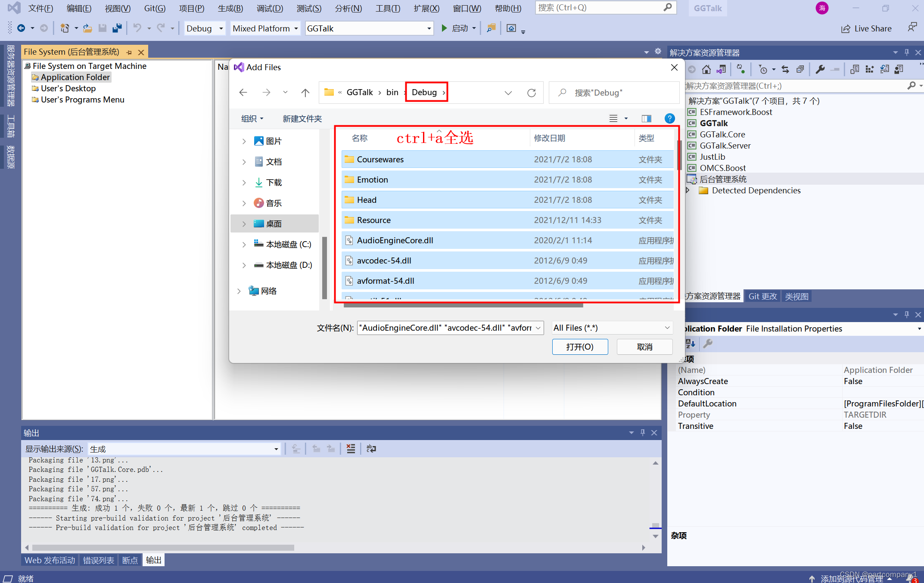
Task: Open the 文件(F) menu
Action: [40, 8]
